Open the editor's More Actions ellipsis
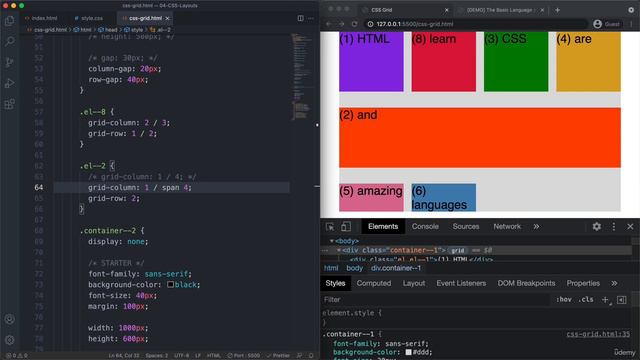640x360 pixels. click(x=311, y=18)
